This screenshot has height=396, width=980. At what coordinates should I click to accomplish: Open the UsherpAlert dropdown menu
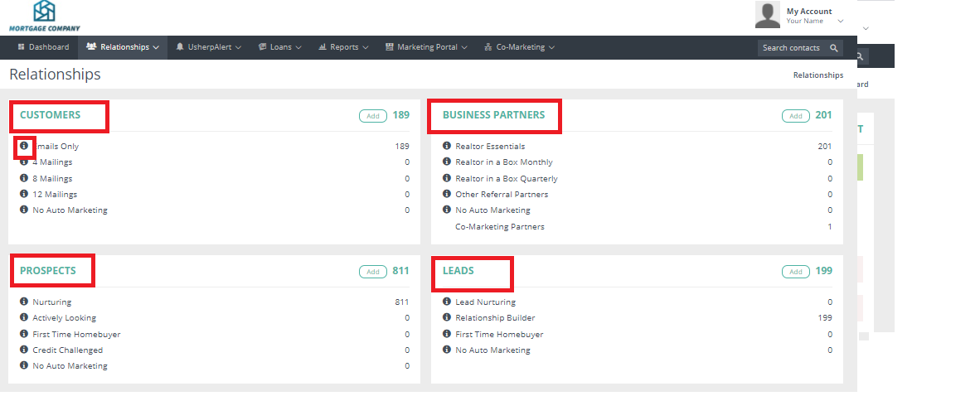click(209, 47)
